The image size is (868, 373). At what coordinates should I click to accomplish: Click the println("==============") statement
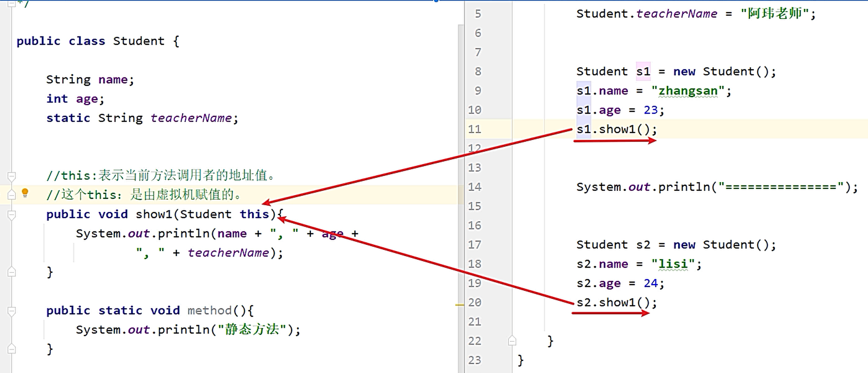click(x=717, y=187)
